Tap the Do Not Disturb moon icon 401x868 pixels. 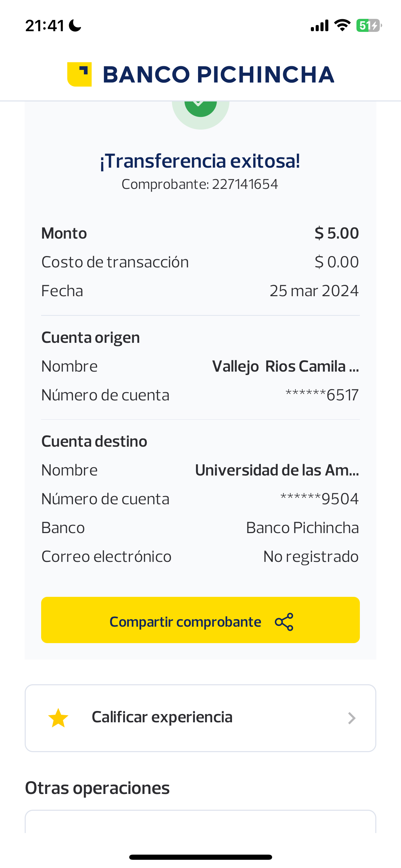click(x=75, y=26)
